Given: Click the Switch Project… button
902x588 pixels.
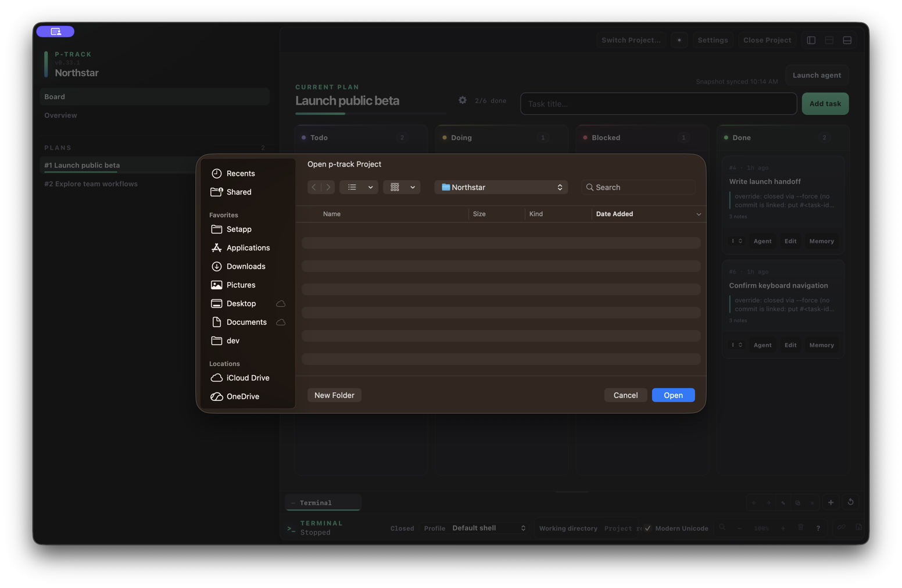Looking at the screenshot, I should (x=631, y=40).
